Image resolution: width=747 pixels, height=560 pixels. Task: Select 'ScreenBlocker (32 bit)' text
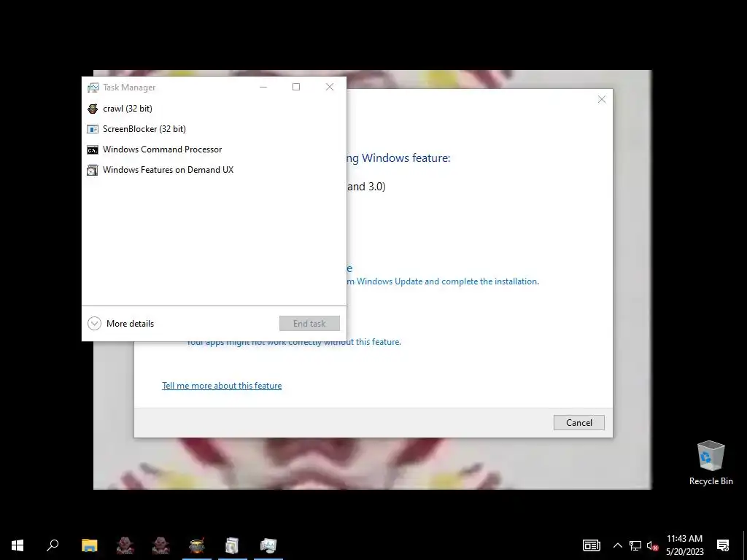click(x=144, y=129)
